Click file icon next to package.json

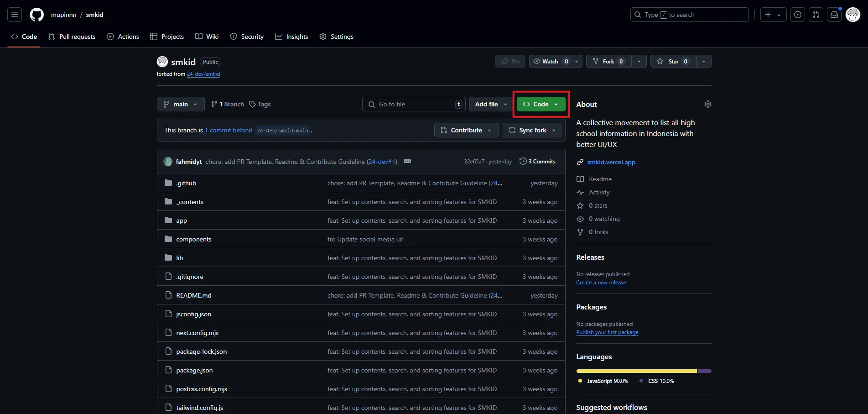coord(168,370)
